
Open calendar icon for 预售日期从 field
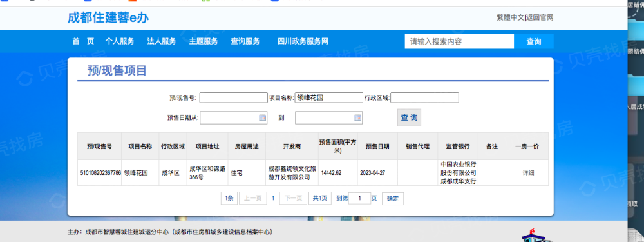coord(263,117)
